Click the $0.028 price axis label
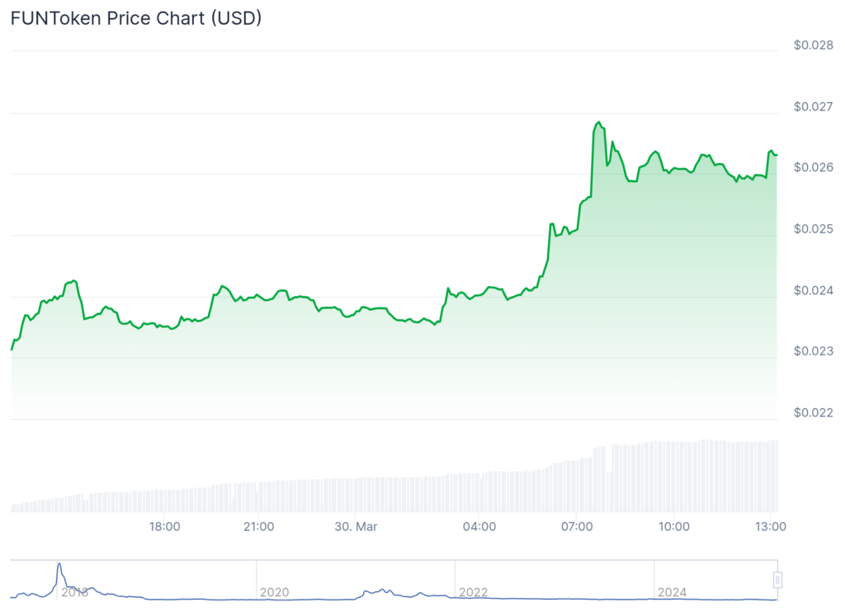 (814, 45)
